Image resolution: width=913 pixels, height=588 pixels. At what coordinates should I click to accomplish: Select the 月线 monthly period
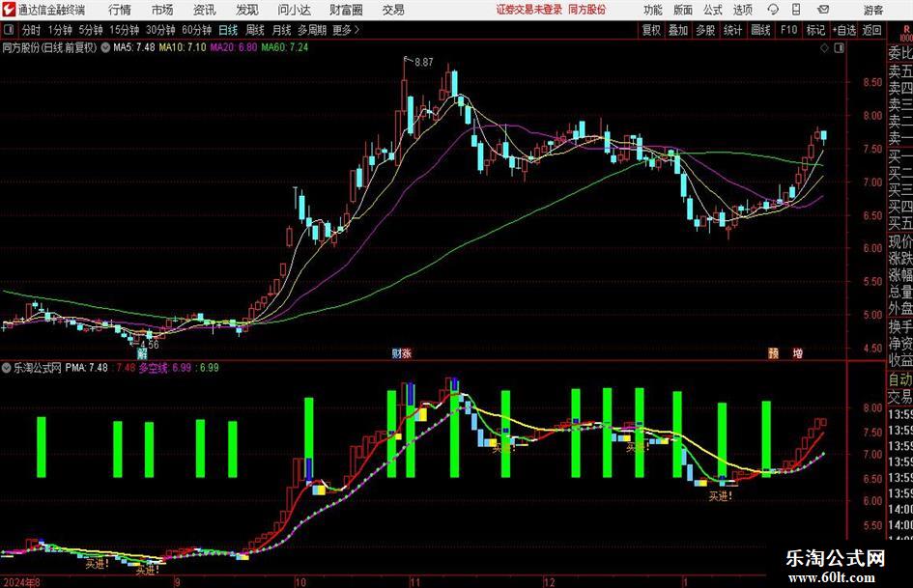pos(281,30)
